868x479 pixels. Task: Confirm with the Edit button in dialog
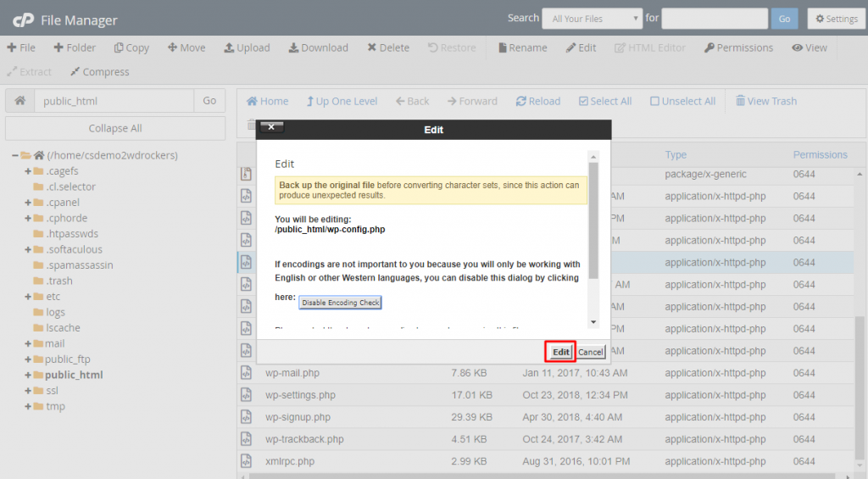[561, 352]
